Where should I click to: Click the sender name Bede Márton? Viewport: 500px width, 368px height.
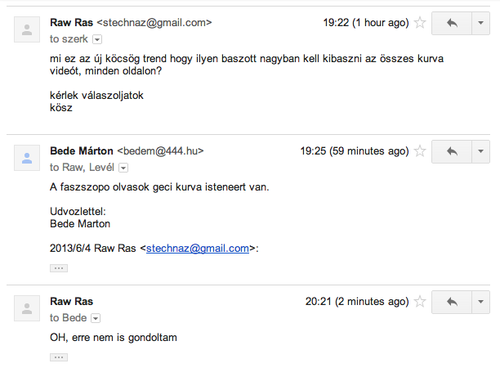(x=82, y=151)
